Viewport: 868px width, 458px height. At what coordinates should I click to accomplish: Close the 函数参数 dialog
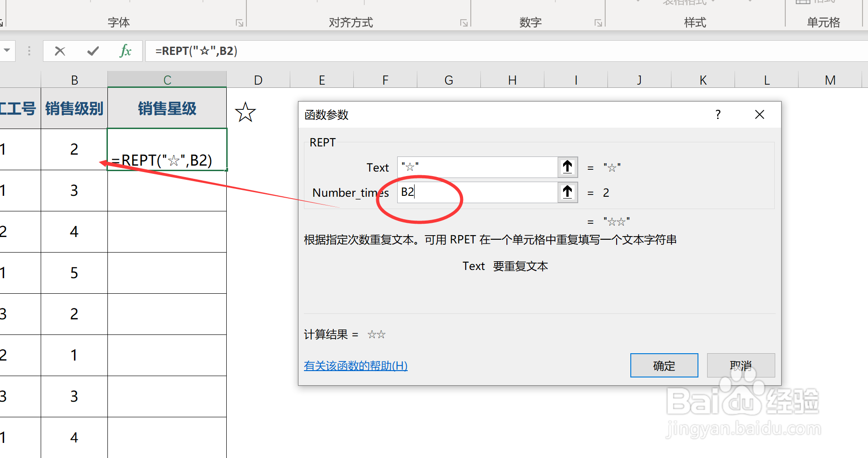[760, 114]
